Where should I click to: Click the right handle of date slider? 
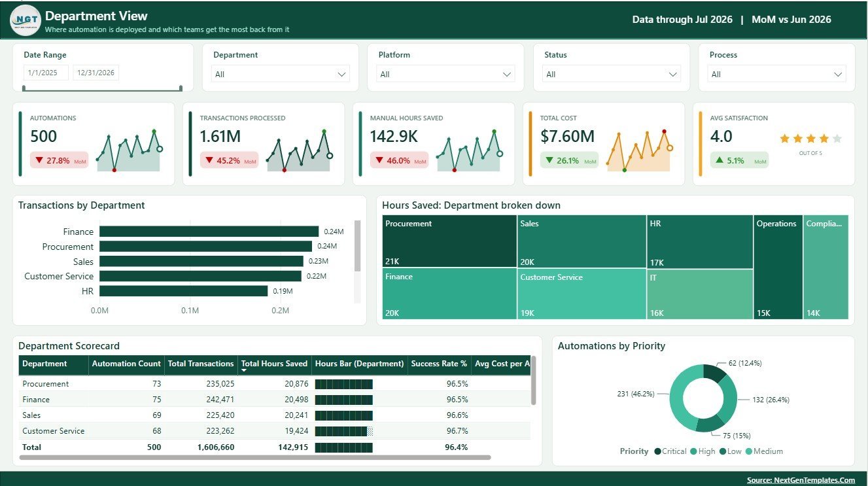[x=181, y=88]
